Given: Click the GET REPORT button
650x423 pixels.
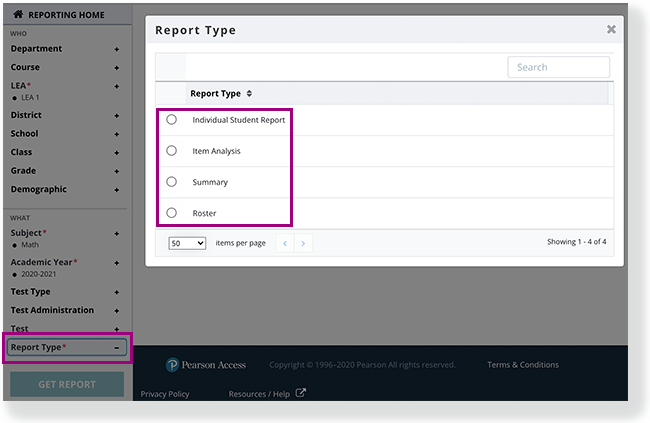Looking at the screenshot, I should pos(67,384).
